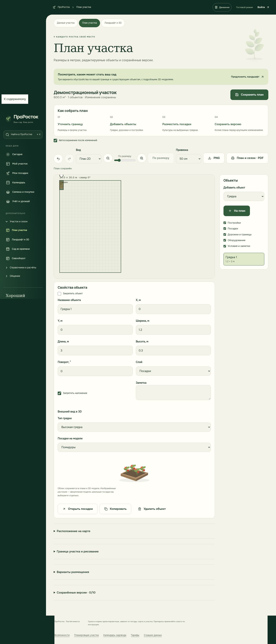Click the На план button
This screenshot has height=644, width=276.
click(x=237, y=211)
